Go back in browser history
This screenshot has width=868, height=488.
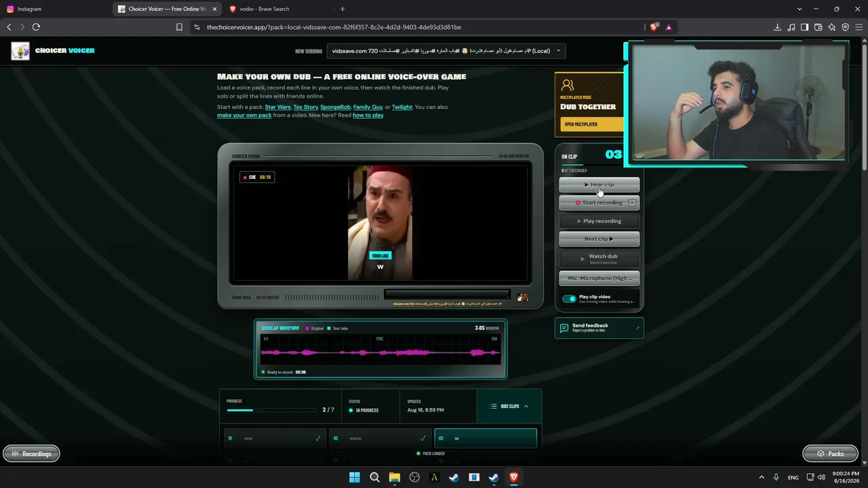(x=9, y=27)
